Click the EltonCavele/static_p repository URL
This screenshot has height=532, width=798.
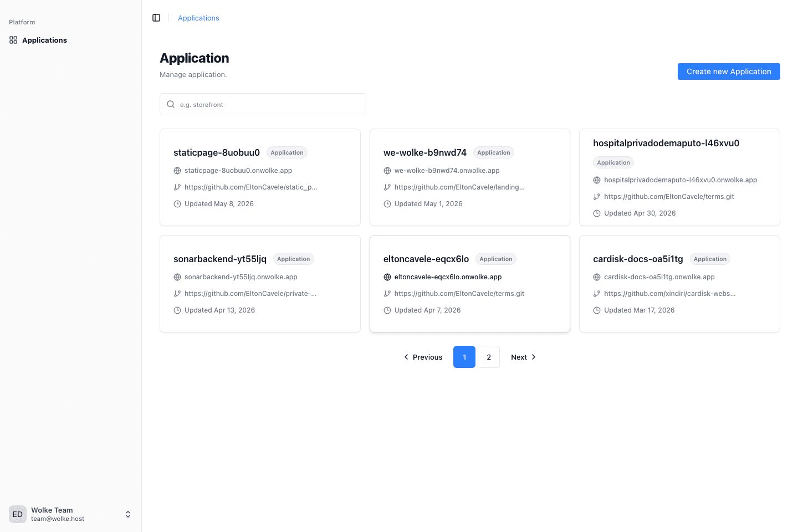pyautogui.click(x=251, y=187)
